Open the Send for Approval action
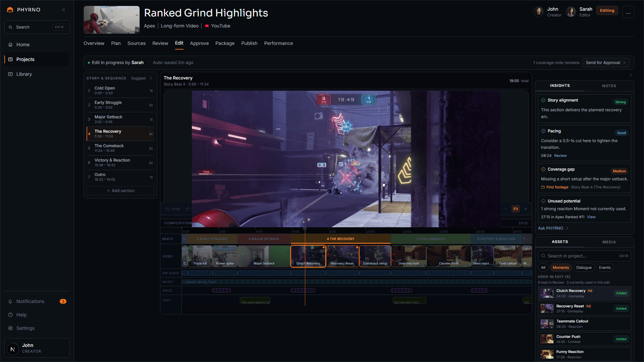 tap(606, 63)
